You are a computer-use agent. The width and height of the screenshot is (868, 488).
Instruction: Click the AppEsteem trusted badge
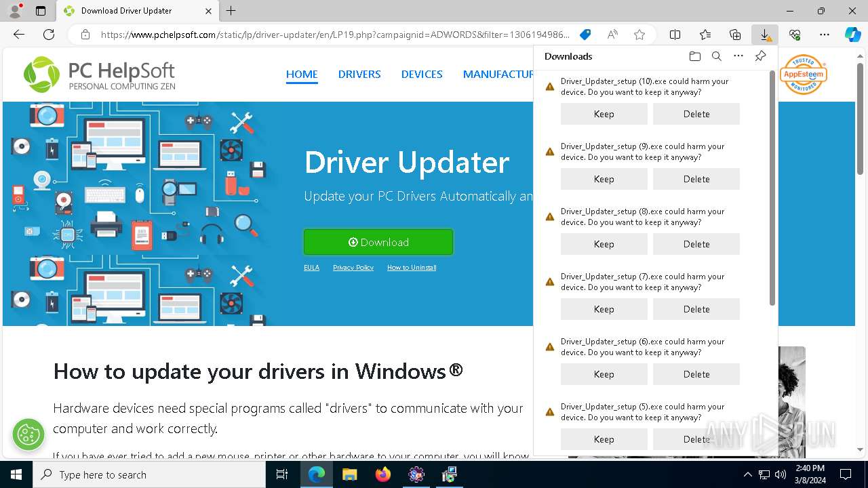(804, 75)
